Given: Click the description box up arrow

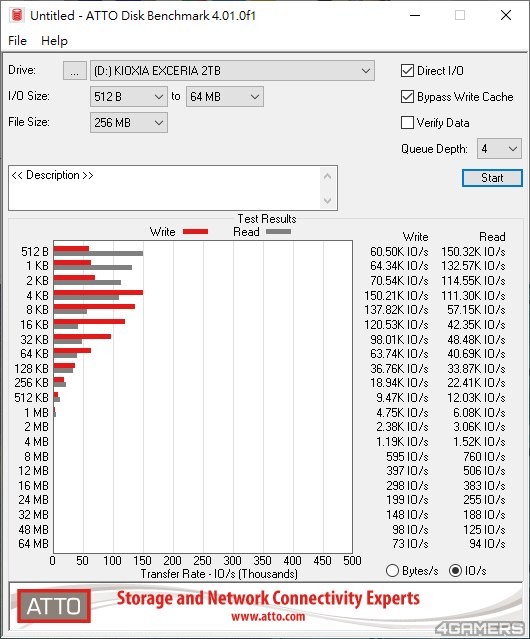Looking at the screenshot, I should [327, 176].
